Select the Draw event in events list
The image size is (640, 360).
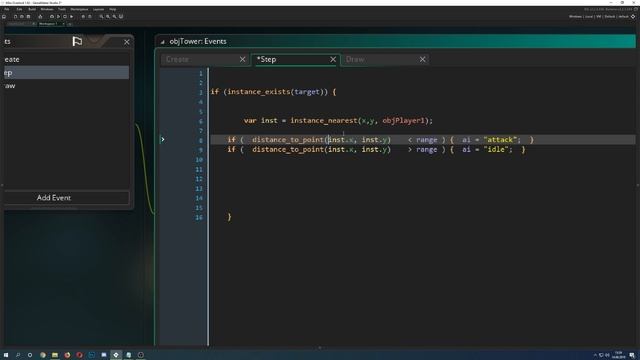coord(67,86)
